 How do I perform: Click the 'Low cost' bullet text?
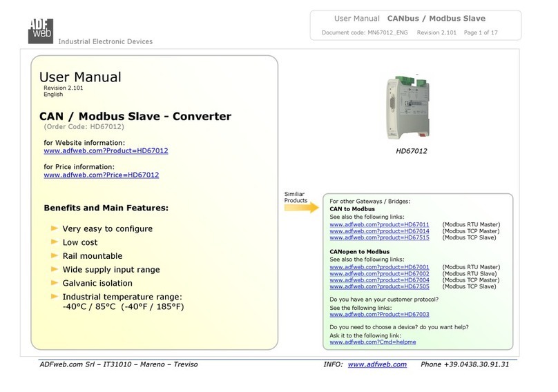click(x=79, y=242)
